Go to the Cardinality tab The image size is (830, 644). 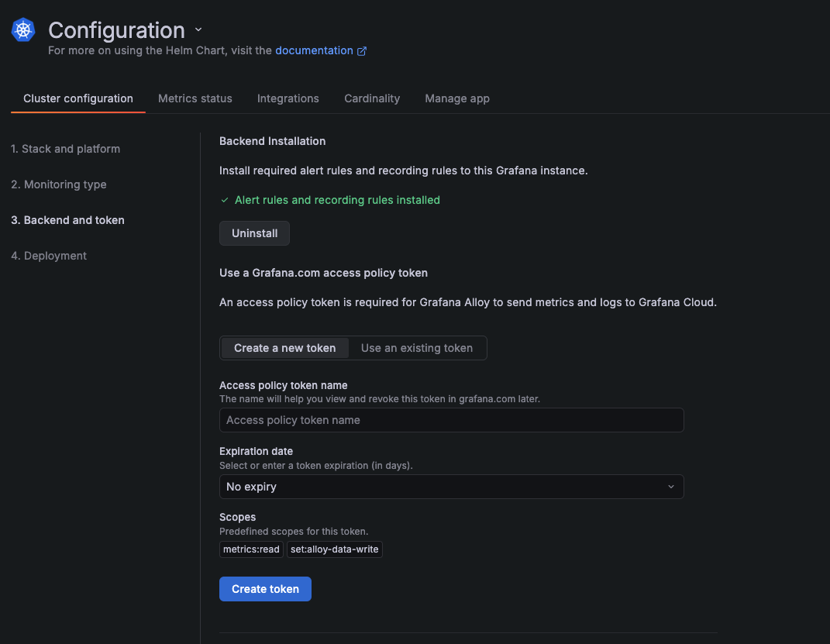click(x=372, y=98)
